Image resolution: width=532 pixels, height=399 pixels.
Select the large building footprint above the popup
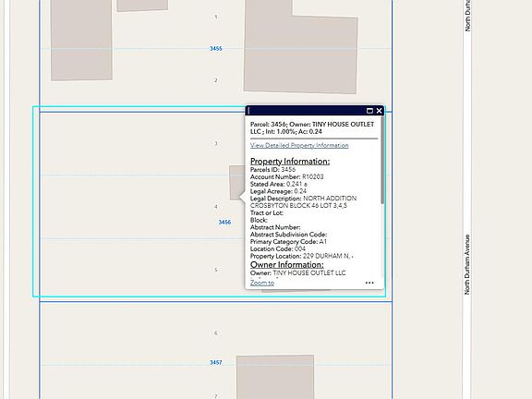coord(300,47)
